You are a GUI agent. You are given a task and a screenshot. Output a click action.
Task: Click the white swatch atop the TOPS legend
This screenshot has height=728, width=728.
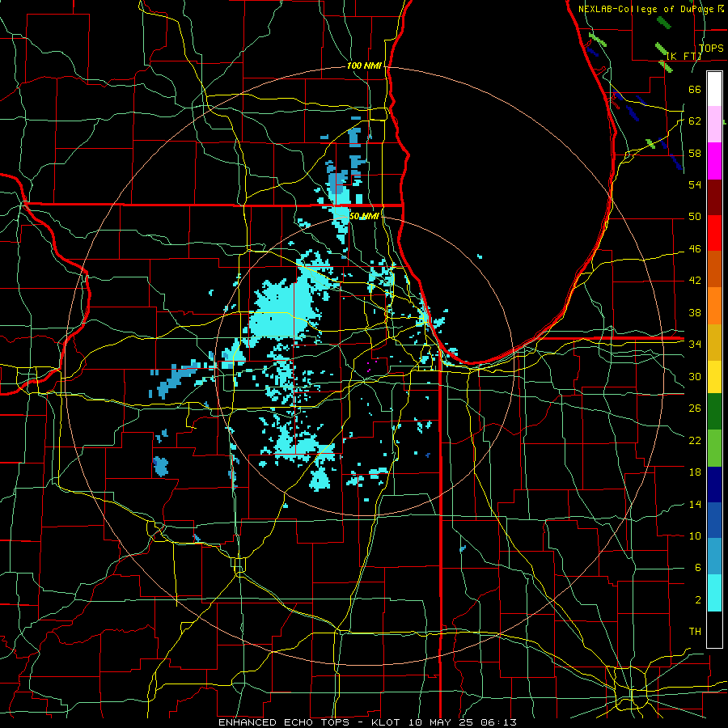tap(714, 89)
